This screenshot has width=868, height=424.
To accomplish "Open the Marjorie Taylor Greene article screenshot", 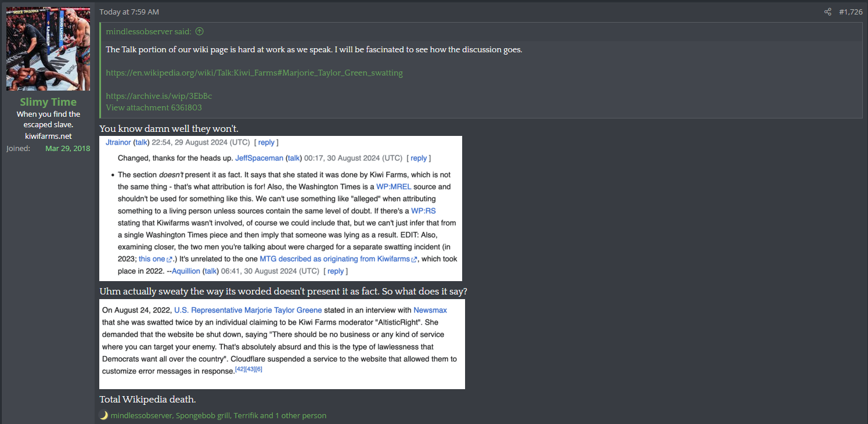I will pos(282,344).
